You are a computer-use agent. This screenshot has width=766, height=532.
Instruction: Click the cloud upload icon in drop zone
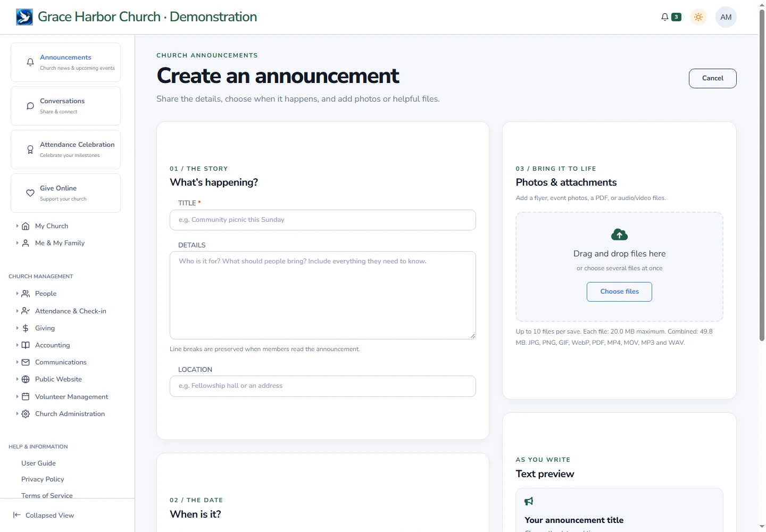(x=620, y=235)
